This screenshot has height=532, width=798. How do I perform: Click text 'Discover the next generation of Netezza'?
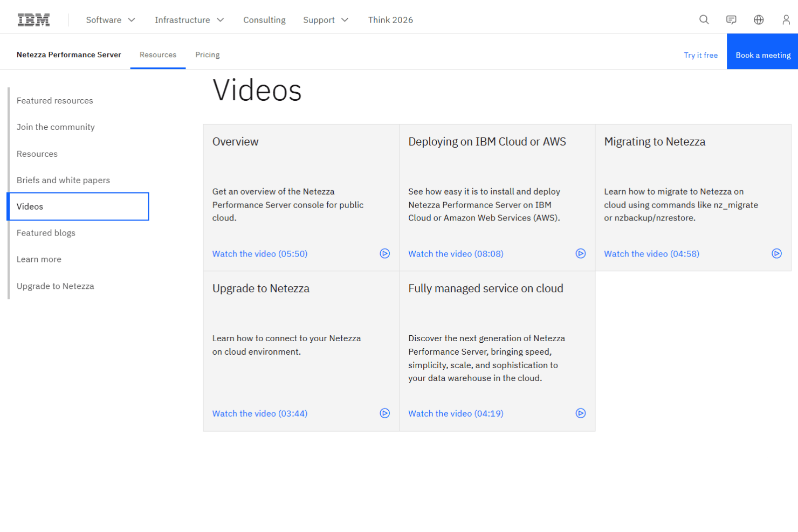[486, 338]
